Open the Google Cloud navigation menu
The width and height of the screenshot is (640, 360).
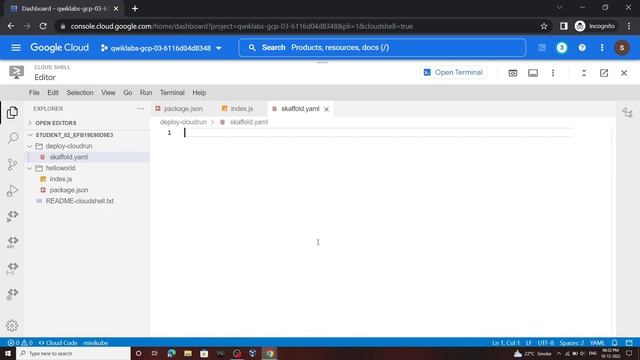click(x=16, y=48)
